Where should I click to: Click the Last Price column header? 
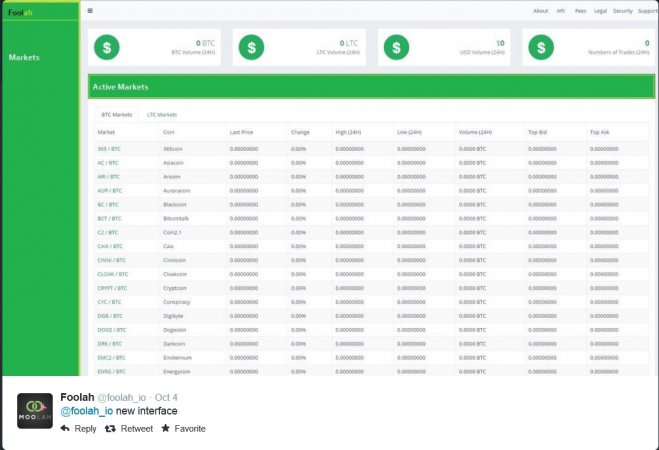tap(241, 132)
